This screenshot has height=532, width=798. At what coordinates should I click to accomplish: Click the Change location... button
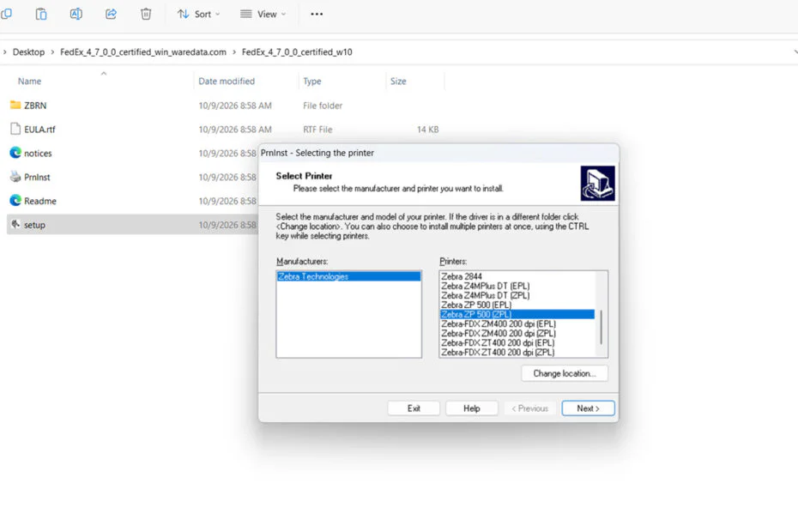pos(565,373)
